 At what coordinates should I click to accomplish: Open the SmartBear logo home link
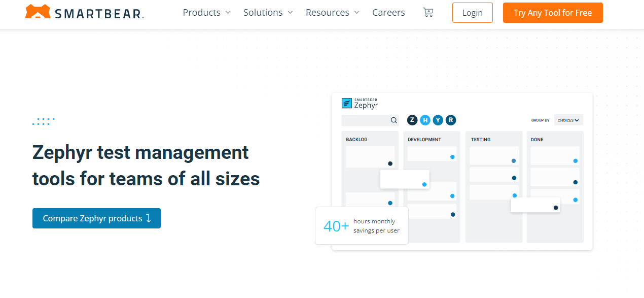(85, 13)
